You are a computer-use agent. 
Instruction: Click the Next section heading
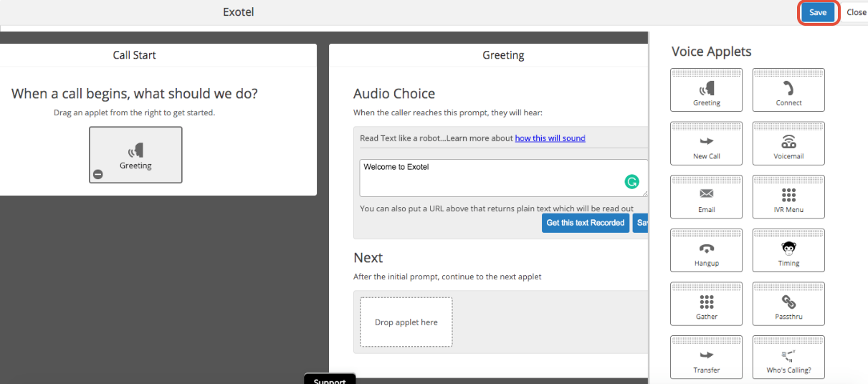tap(368, 258)
